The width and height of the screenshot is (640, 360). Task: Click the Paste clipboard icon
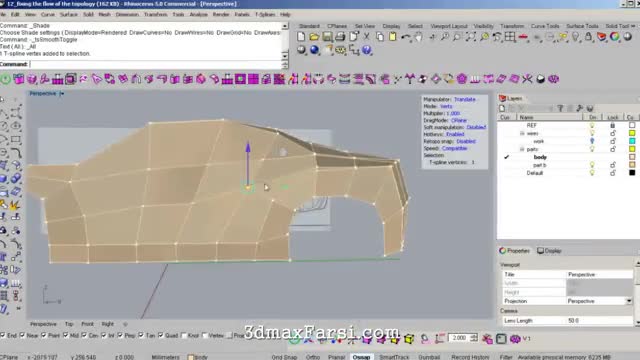click(x=393, y=37)
